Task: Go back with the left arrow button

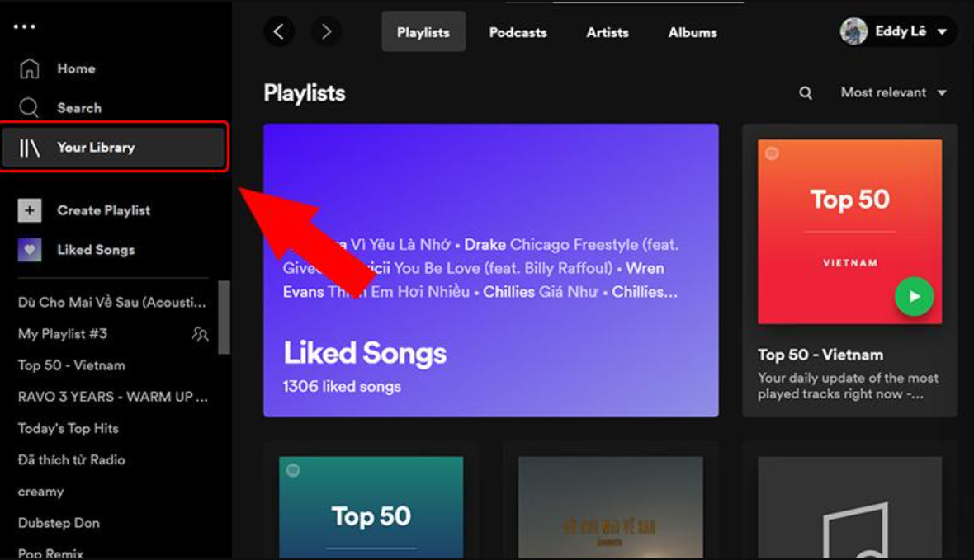Action: click(x=279, y=31)
